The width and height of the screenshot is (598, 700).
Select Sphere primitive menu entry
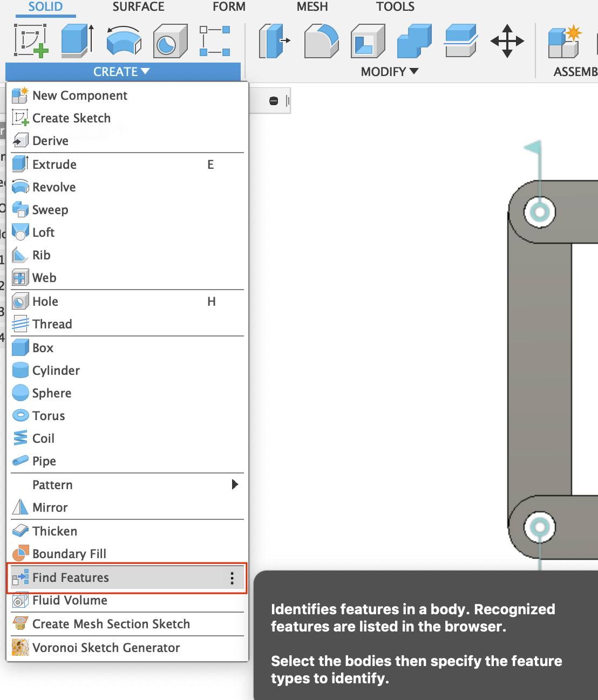[127, 393]
